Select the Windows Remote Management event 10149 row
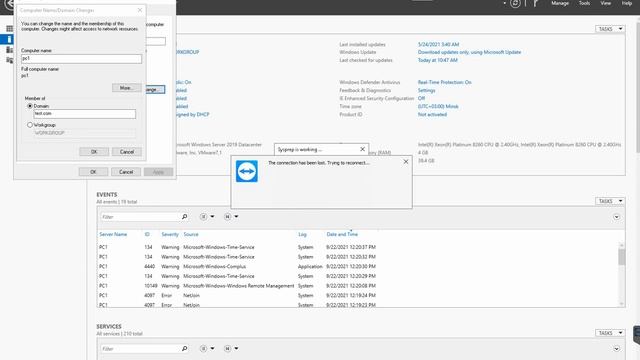640x360 pixels. 358,286
